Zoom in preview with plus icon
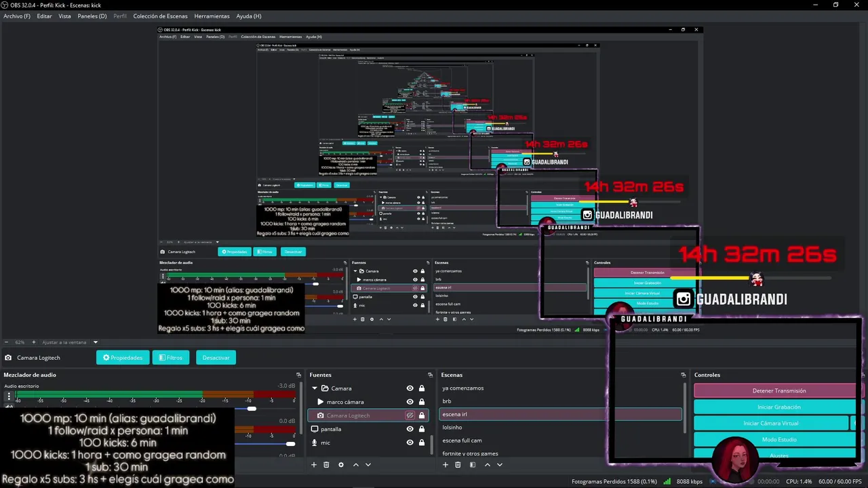 (34, 342)
